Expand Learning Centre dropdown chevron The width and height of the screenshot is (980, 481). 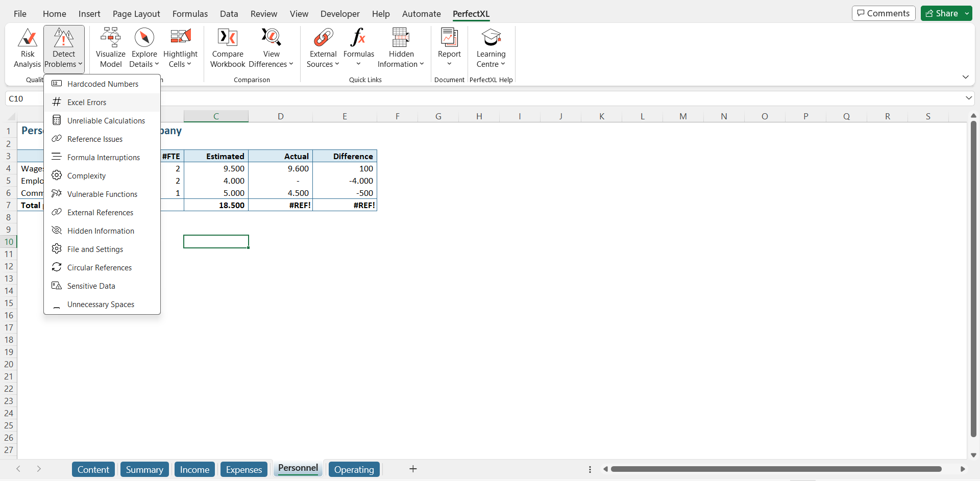pos(503,64)
